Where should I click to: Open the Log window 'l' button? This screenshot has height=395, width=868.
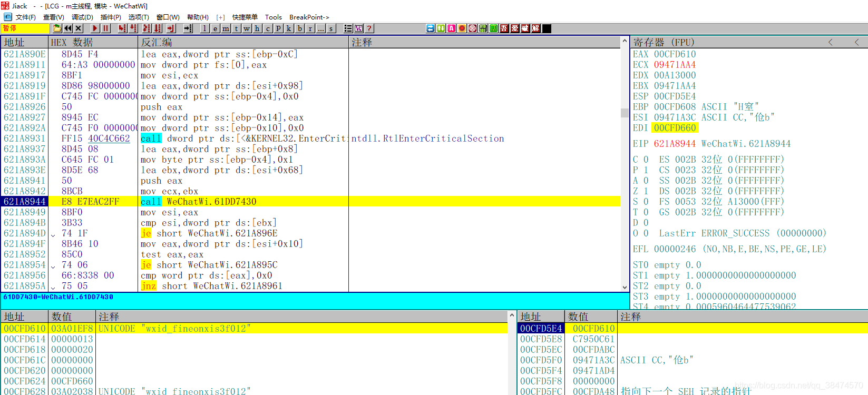pos(204,28)
